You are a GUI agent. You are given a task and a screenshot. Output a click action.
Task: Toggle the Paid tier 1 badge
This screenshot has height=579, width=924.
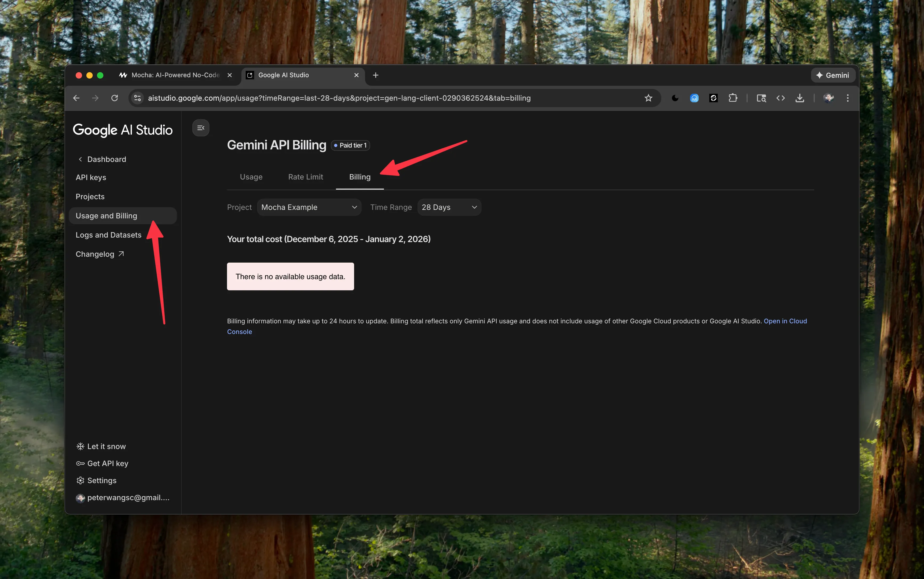coord(349,145)
